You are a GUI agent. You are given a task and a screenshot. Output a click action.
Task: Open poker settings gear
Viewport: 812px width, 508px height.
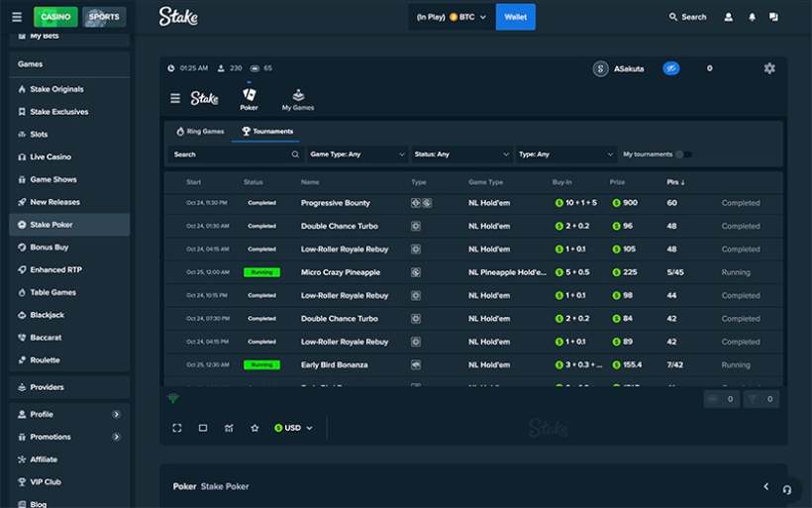coord(769,68)
